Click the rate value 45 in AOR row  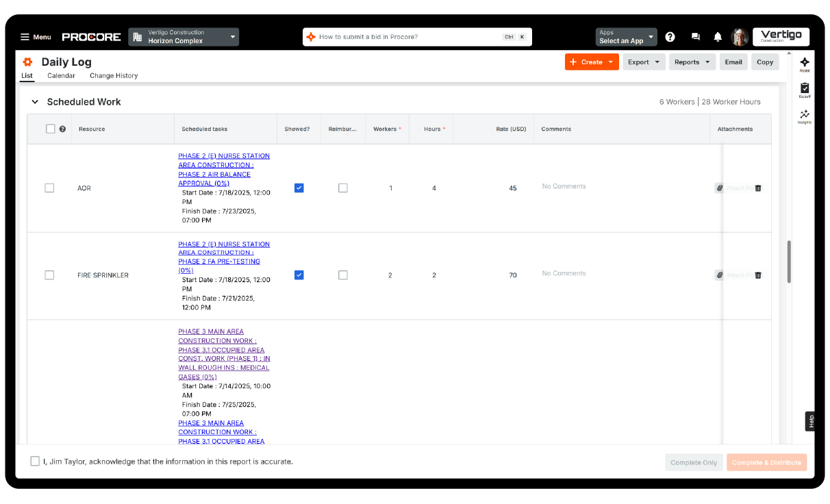pos(513,188)
